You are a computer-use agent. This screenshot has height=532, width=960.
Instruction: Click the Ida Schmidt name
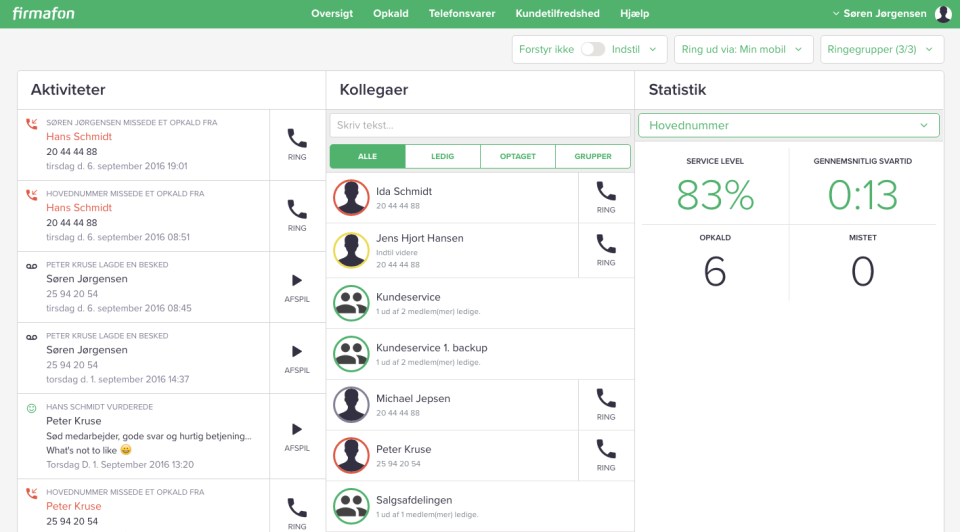(x=403, y=191)
